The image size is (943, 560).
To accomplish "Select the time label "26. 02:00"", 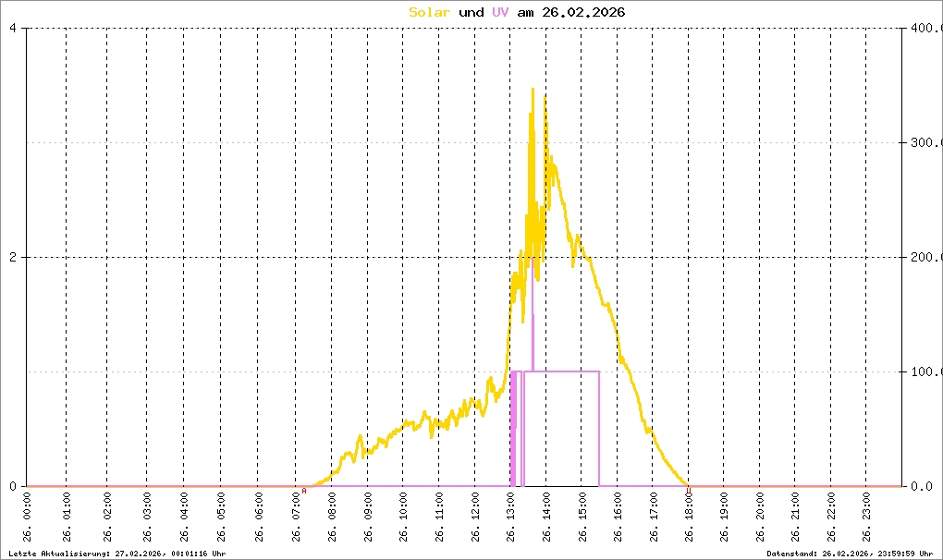I will click(107, 517).
